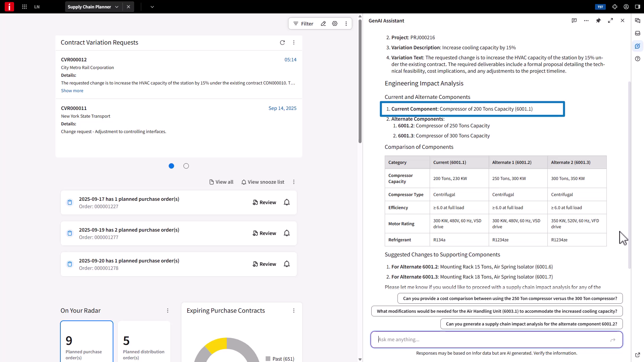Expand Supply Chain Planner tab dropdown
Viewport: 644px width, 362px height.
pyautogui.click(x=117, y=7)
